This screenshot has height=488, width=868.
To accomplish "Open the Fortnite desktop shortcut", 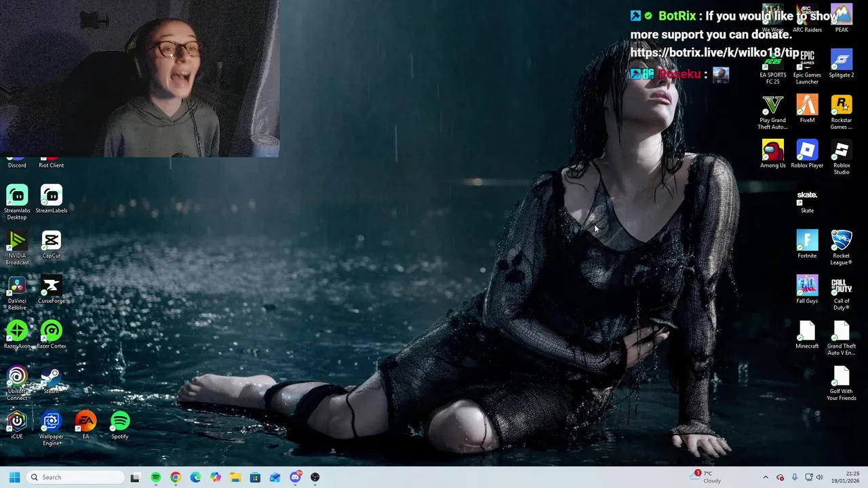I will pyautogui.click(x=807, y=245).
